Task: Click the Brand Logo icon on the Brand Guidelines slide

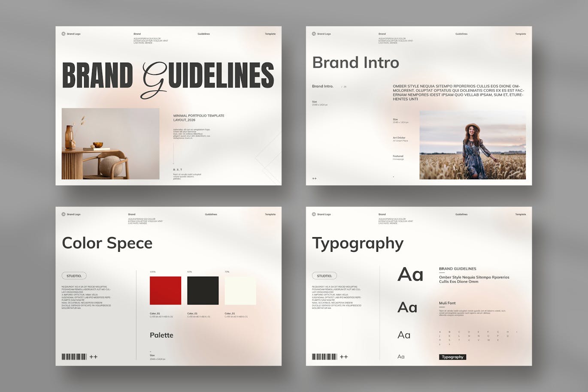Action: coord(64,34)
